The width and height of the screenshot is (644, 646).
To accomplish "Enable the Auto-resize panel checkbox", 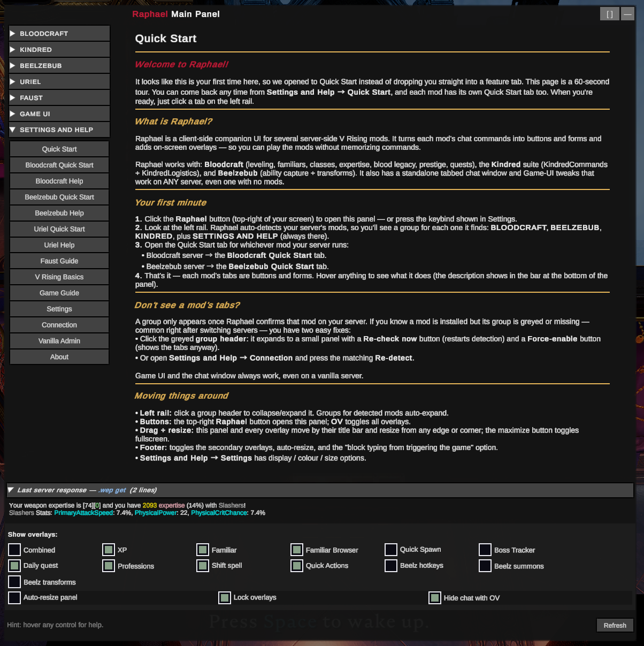I will (14, 597).
